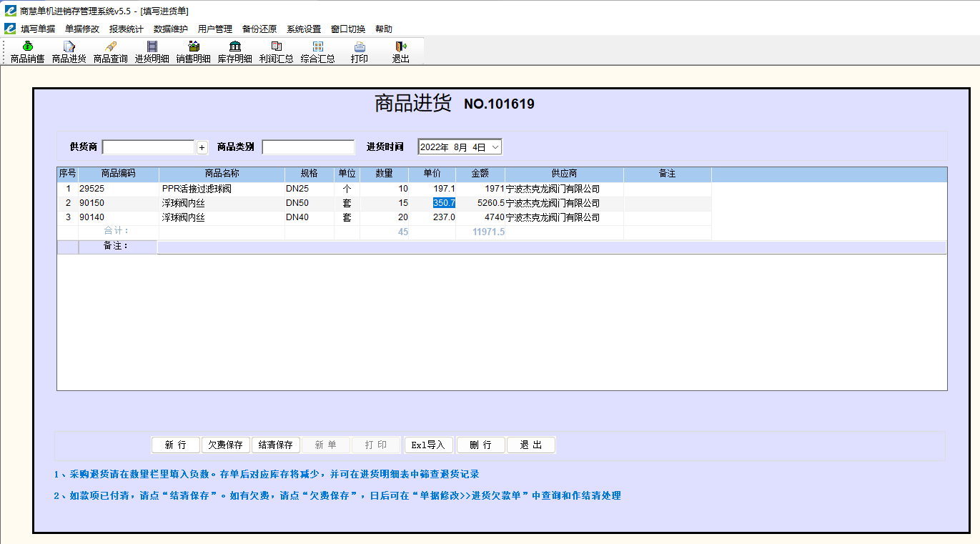Viewport: 980px width, 544px height.
Task: Click the 供货商 input field
Action: click(x=149, y=147)
